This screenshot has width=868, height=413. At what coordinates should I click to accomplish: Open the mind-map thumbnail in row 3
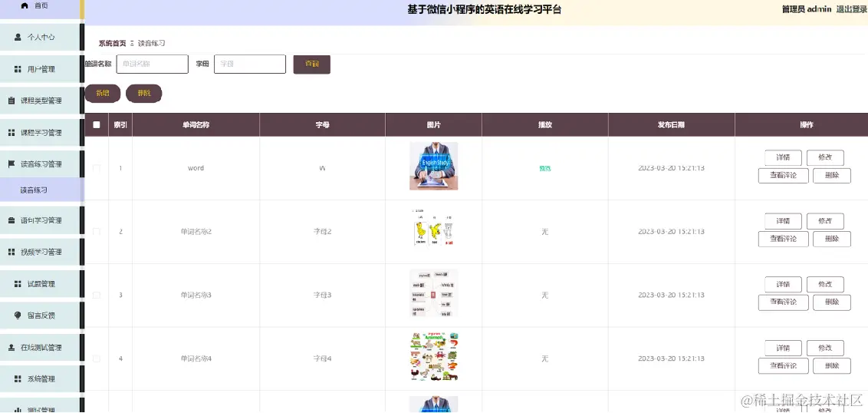coord(433,293)
